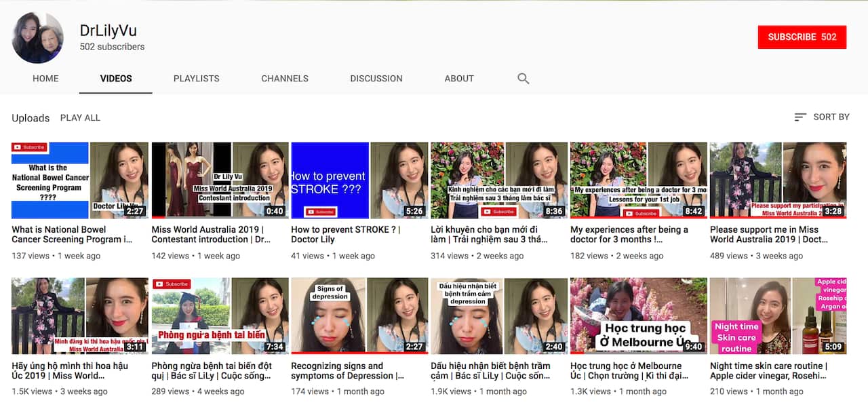Go to the ABOUT tab
This screenshot has height=405, width=868.
point(459,78)
